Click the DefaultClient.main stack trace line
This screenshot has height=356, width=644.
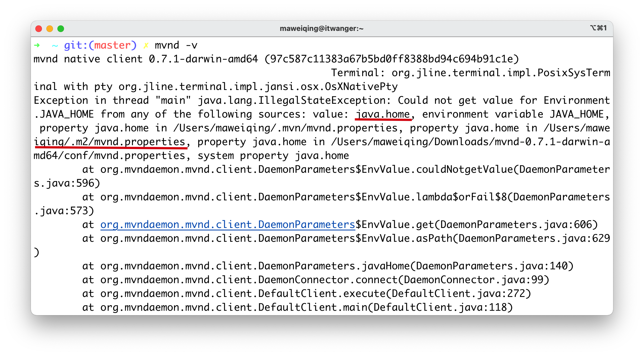click(x=297, y=307)
